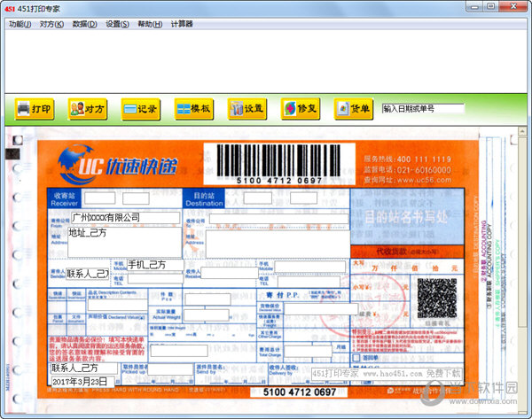
Task: Click the sender TEL input field
Action: coord(155,279)
